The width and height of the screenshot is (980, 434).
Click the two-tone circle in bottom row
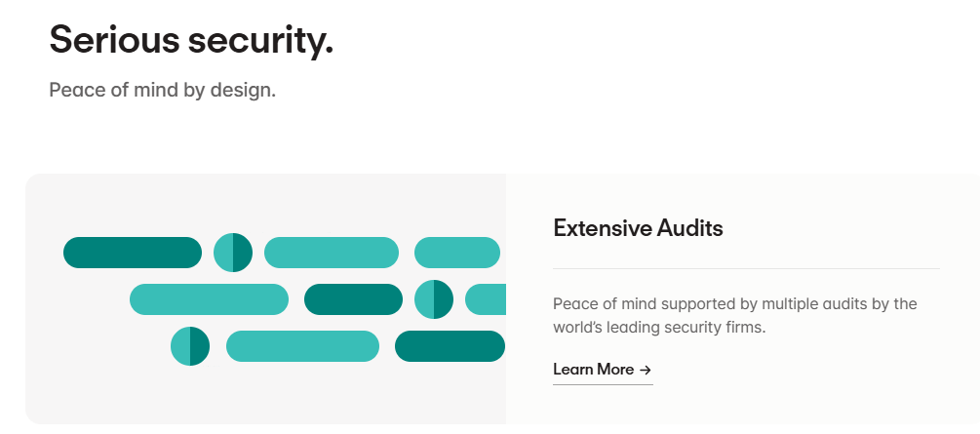pos(190,346)
